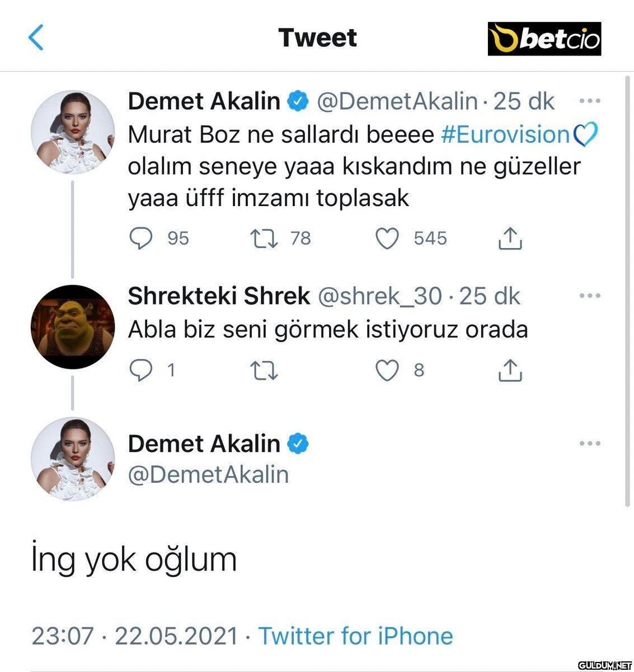The height and width of the screenshot is (672, 634).
Task: Tap the @shrek_30 username handle
Action: click(x=379, y=296)
